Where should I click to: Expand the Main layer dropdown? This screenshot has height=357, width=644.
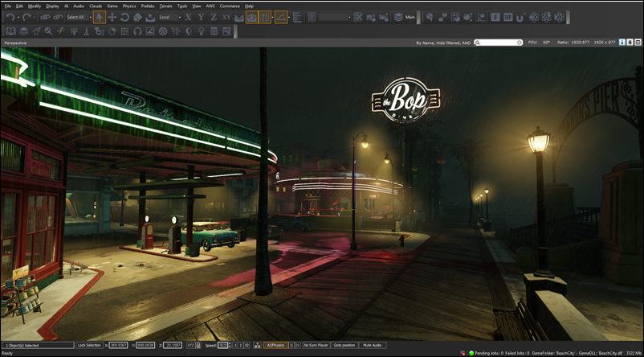411,17
